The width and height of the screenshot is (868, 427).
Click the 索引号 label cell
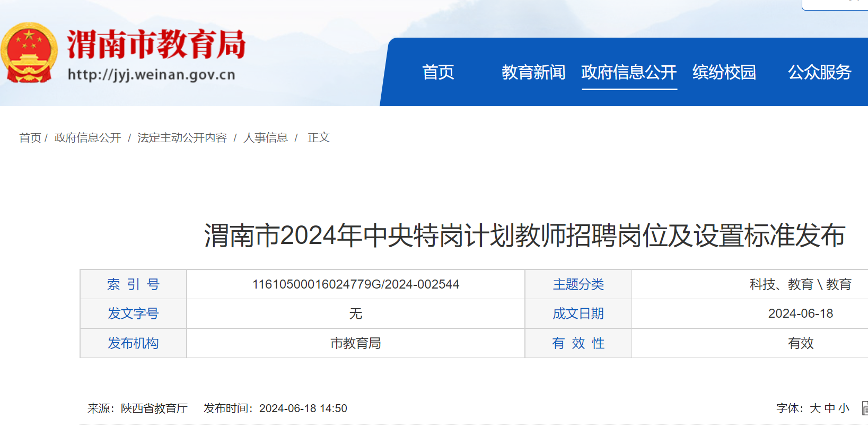(x=133, y=284)
